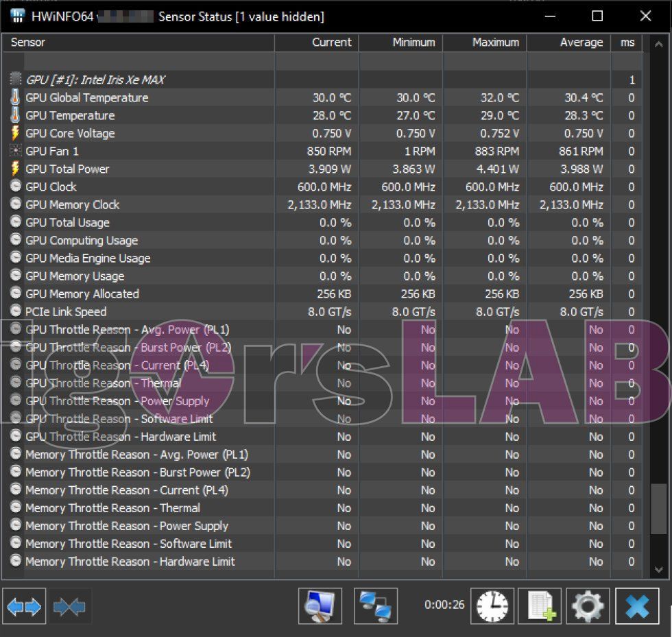Click the GPU Total Usage row icon
Screen dimensions: 672x637
(15, 221)
